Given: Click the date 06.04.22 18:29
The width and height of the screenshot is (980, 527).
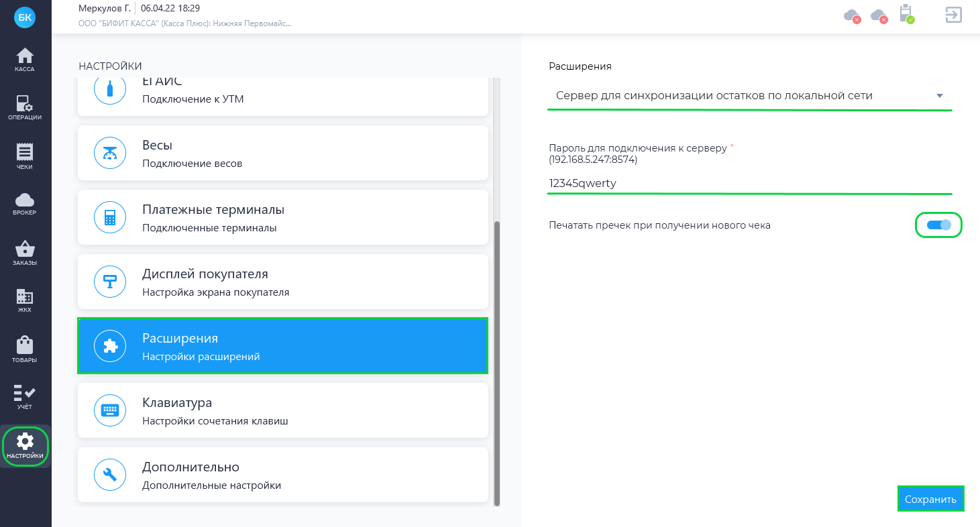Looking at the screenshot, I should 170,8.
